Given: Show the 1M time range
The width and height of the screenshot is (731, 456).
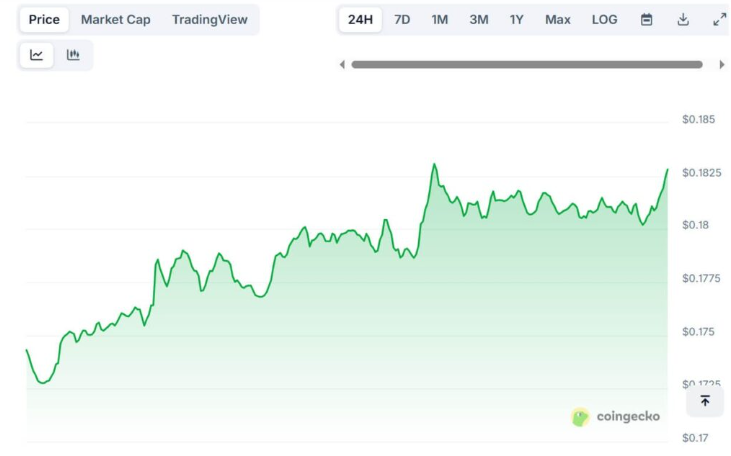Looking at the screenshot, I should 440,19.
